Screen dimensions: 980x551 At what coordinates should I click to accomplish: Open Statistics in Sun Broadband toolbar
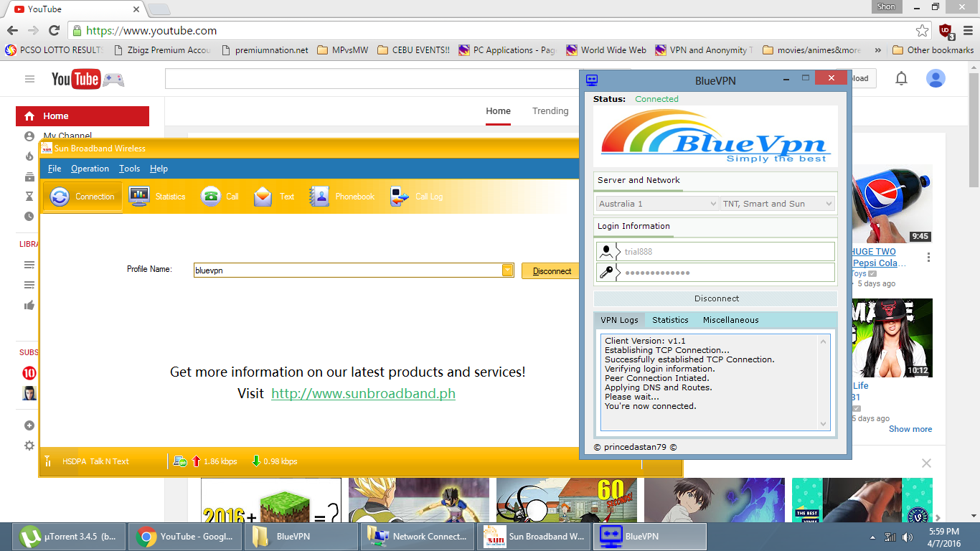[x=157, y=197]
